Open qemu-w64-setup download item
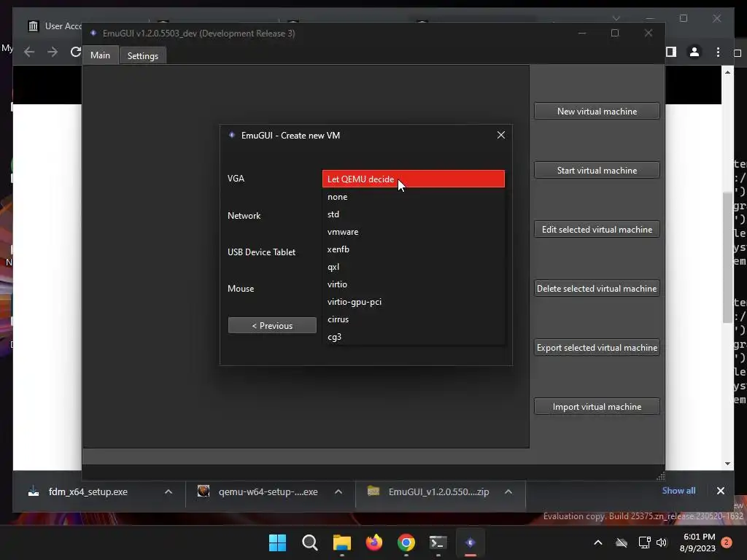 coord(268,492)
